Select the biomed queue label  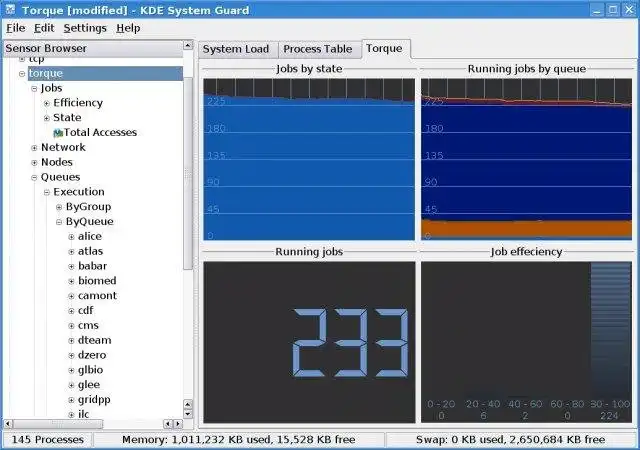pyautogui.click(x=97, y=281)
